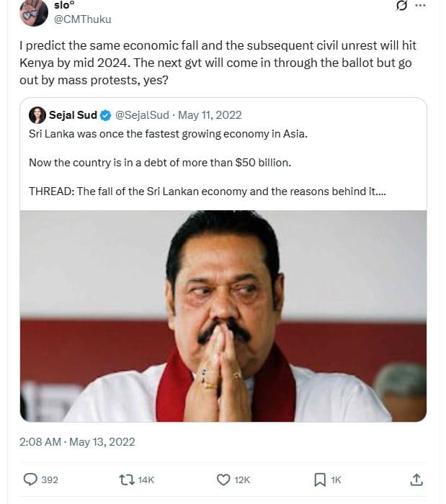
Task: Click the THREAD line in the quoted tweet
Action: [208, 191]
